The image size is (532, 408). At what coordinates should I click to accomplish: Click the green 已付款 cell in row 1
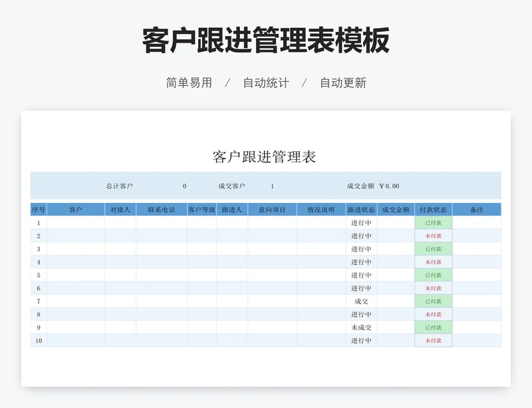434,223
